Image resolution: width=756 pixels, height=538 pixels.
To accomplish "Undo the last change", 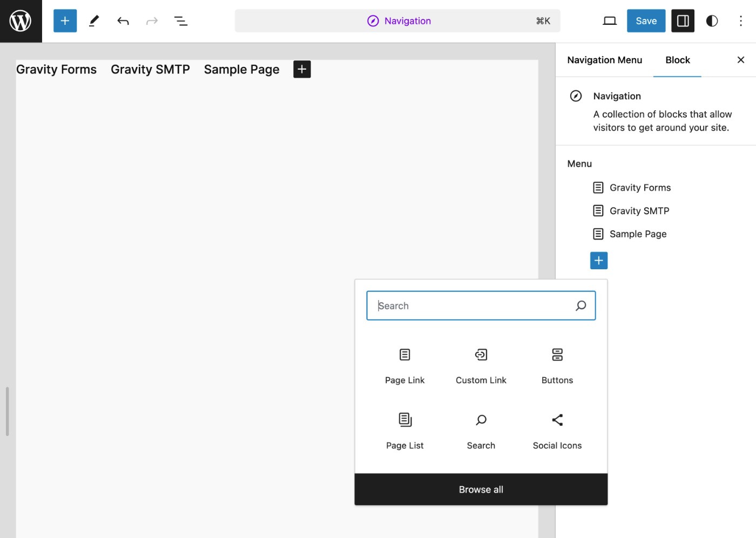I will [123, 21].
